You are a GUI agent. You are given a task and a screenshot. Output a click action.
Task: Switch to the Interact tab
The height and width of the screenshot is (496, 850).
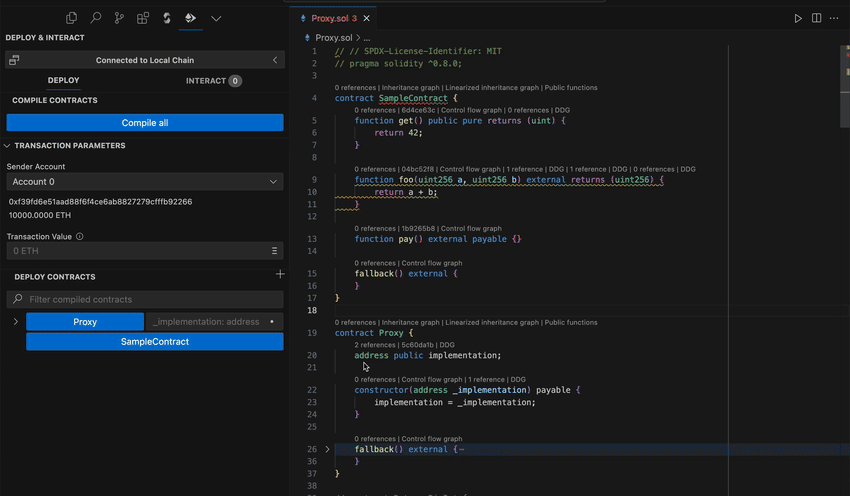213,81
